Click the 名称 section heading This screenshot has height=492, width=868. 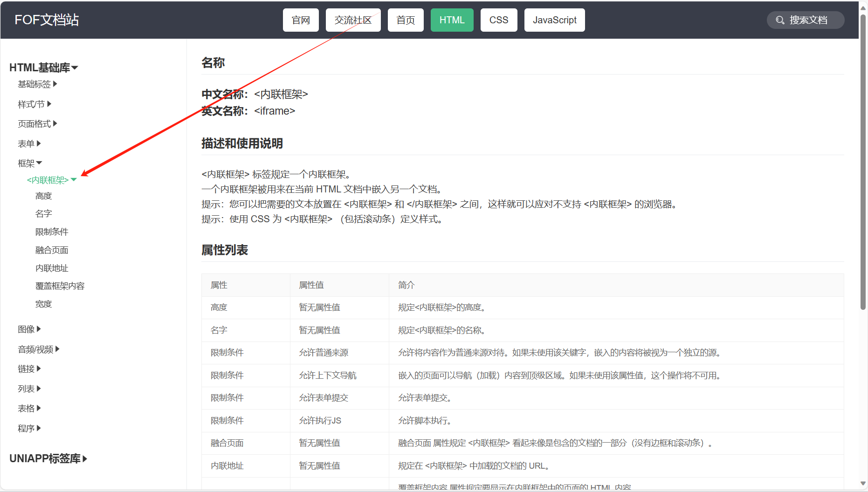coord(213,63)
